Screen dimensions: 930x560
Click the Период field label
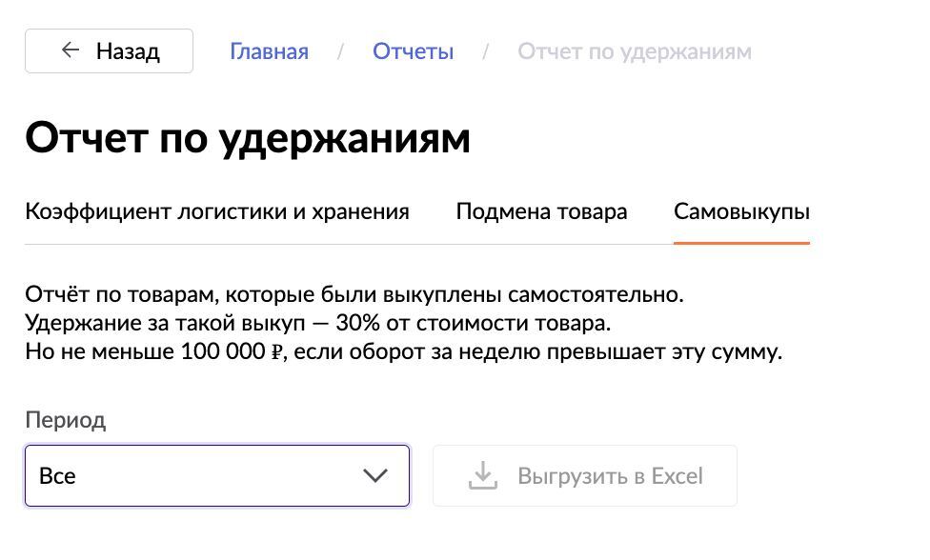tap(65, 420)
